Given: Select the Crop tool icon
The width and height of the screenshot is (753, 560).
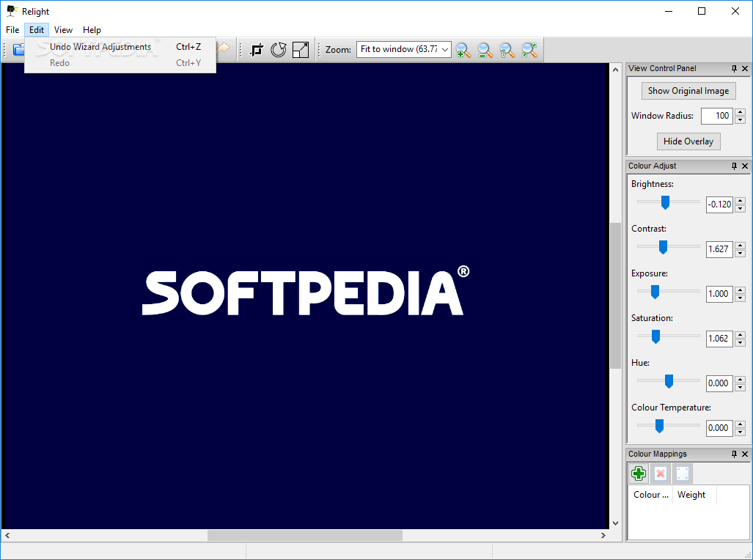Looking at the screenshot, I should (257, 49).
